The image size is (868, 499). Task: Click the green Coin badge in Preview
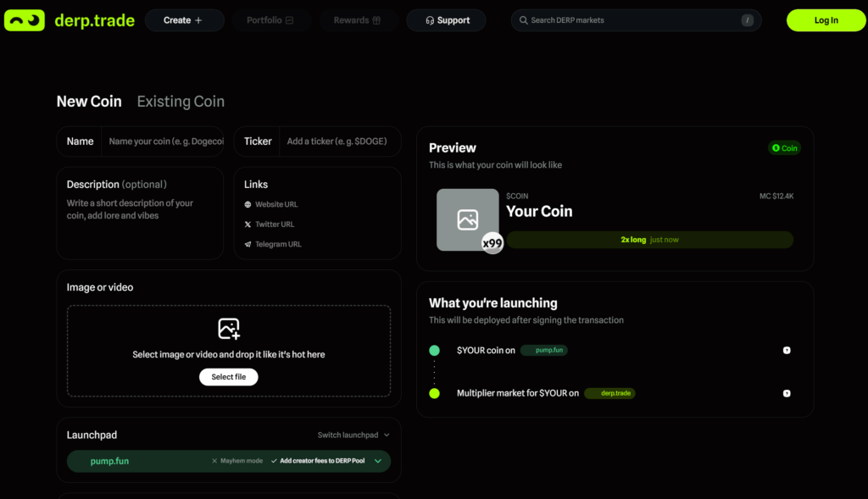785,148
